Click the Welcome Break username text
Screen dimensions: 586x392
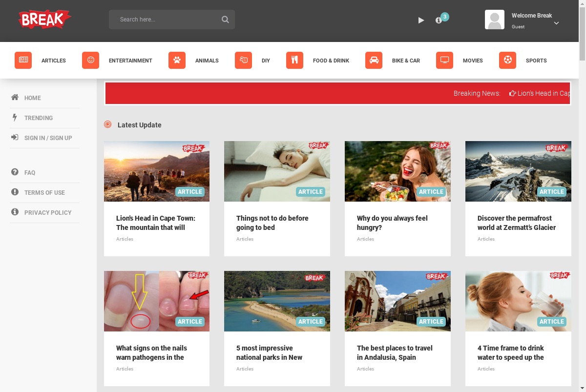[532, 16]
